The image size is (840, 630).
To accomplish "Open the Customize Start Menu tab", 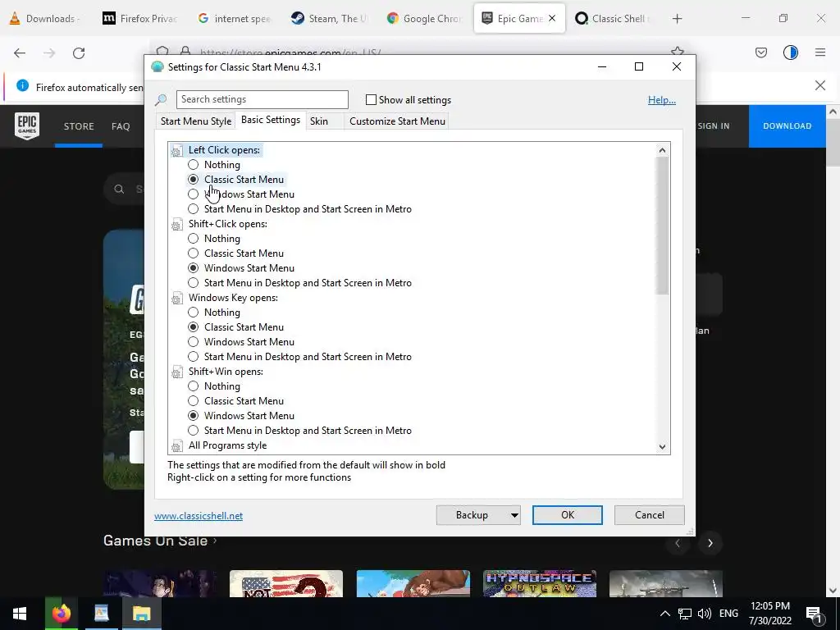I will (397, 121).
